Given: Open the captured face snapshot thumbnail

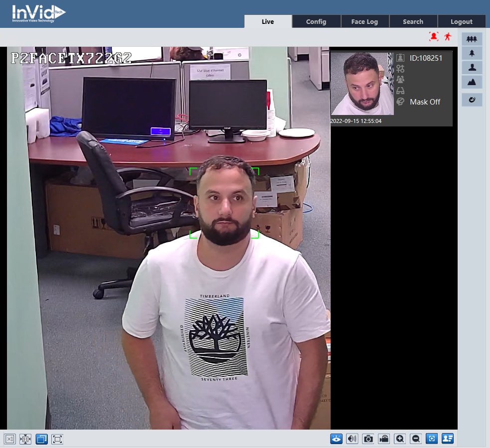Looking at the screenshot, I should coord(362,84).
